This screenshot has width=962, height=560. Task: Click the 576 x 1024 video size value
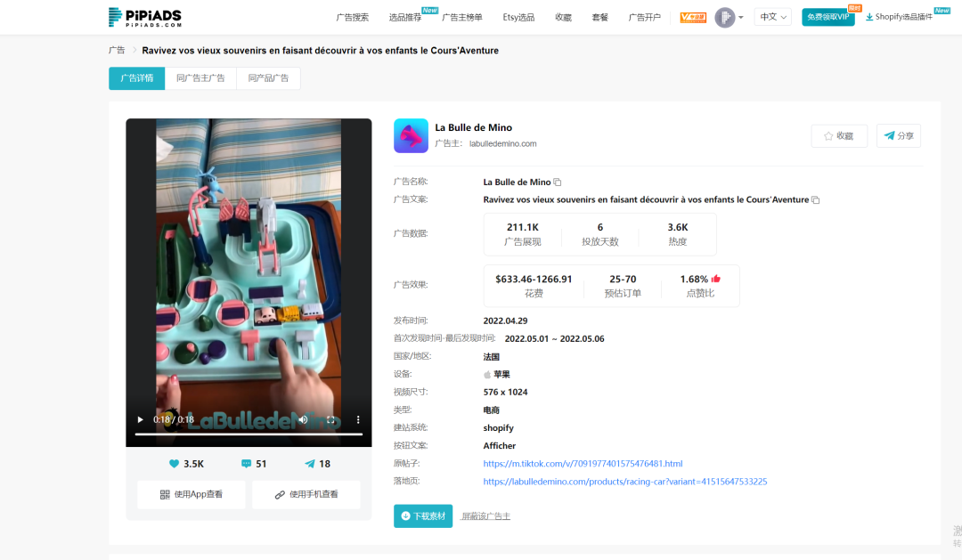click(506, 392)
